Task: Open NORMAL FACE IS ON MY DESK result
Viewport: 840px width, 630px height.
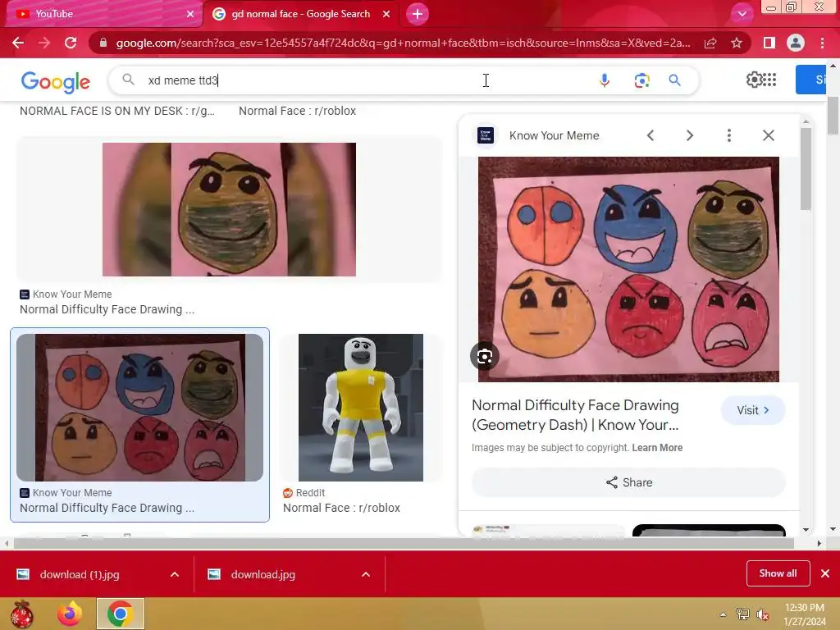Action: (x=117, y=111)
